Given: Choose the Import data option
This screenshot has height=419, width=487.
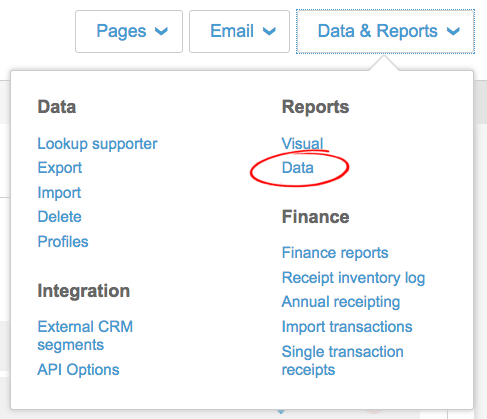Looking at the screenshot, I should [59, 193].
